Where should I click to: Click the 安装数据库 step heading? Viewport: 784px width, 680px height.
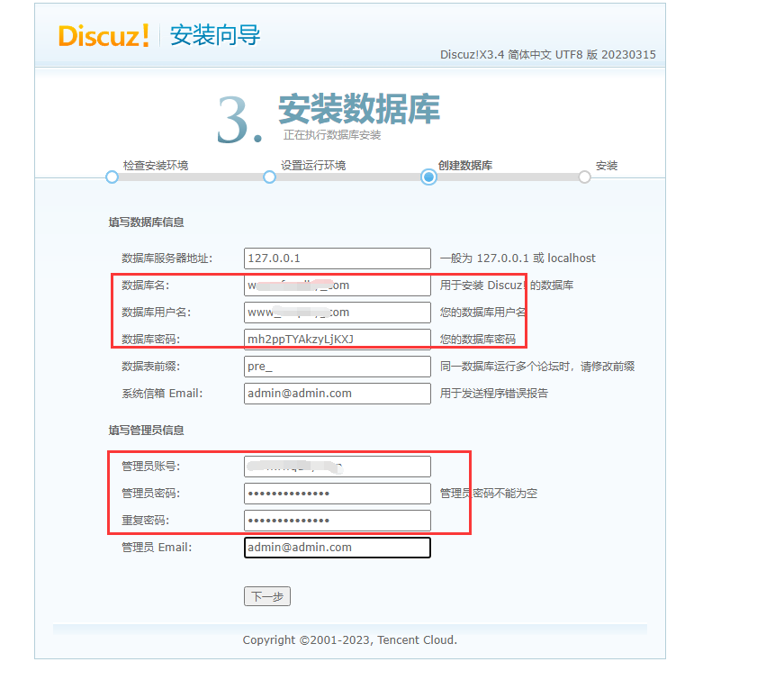[359, 109]
